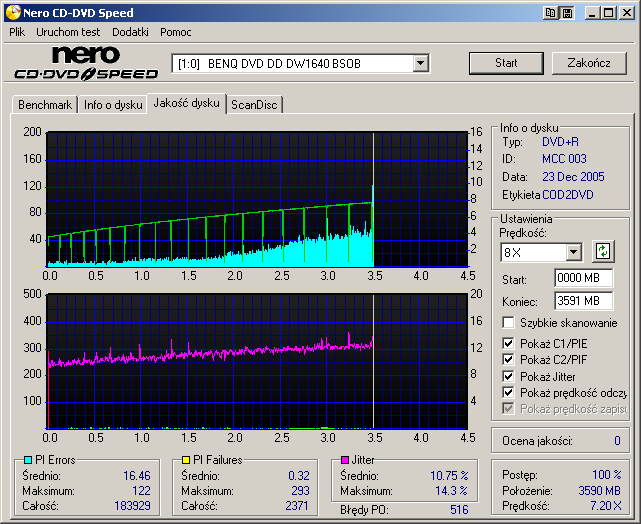
Task: Uncheck Pokaż C1/PIE option
Action: point(508,343)
